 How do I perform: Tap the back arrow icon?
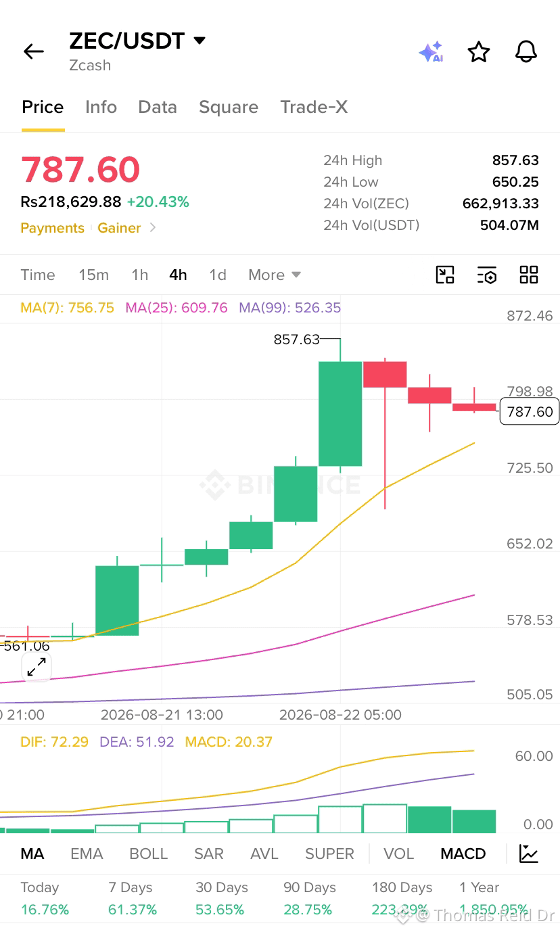(33, 51)
